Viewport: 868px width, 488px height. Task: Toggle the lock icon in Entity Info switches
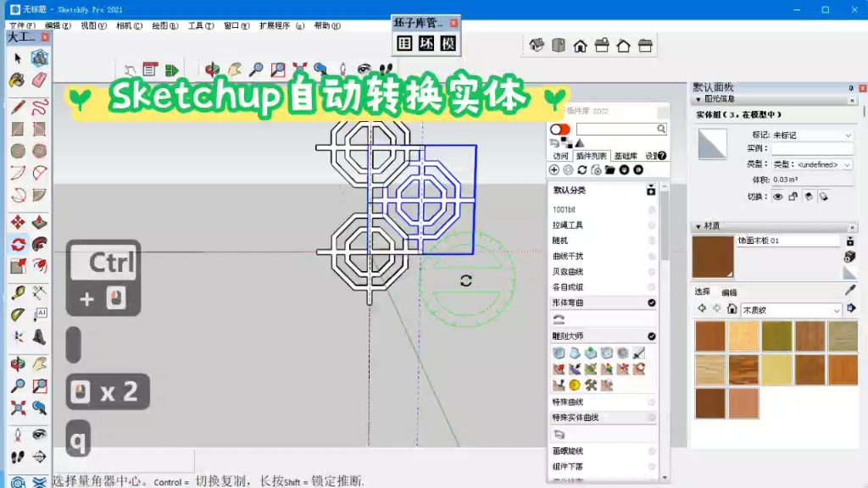(793, 196)
